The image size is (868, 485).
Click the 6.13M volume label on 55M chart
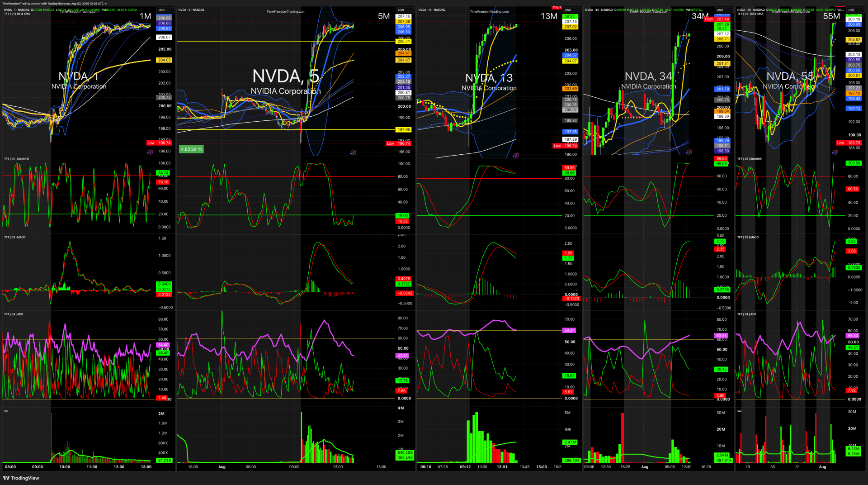(x=854, y=449)
